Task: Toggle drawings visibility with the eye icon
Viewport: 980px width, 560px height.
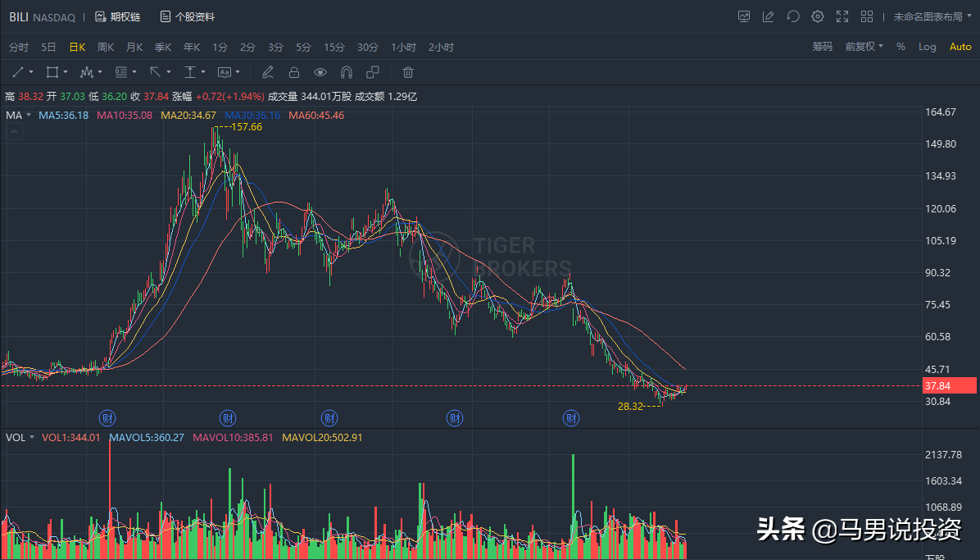Action: pyautogui.click(x=320, y=73)
